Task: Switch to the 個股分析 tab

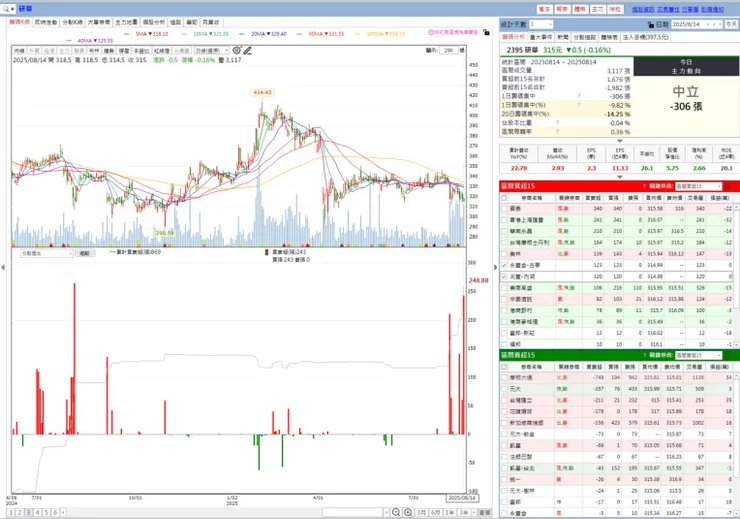Action: (154, 22)
